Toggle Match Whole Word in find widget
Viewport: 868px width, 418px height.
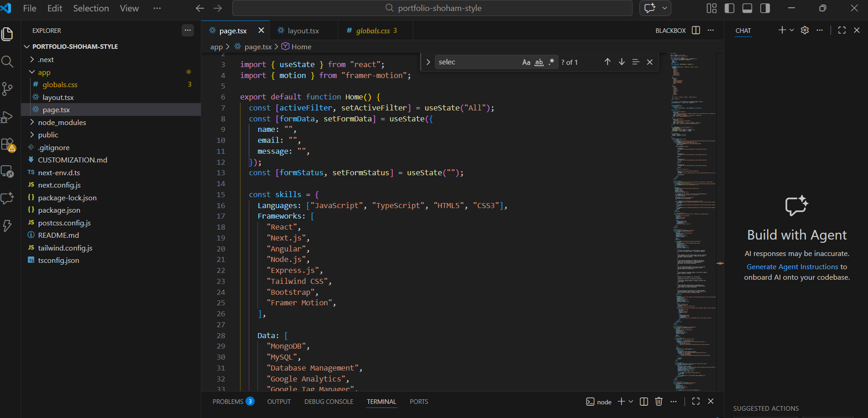coord(539,62)
